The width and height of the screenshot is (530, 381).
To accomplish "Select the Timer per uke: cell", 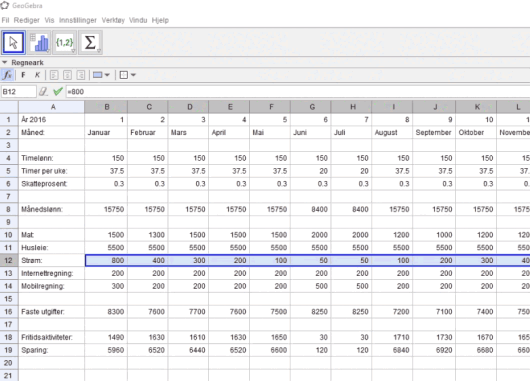I will (x=51, y=171).
